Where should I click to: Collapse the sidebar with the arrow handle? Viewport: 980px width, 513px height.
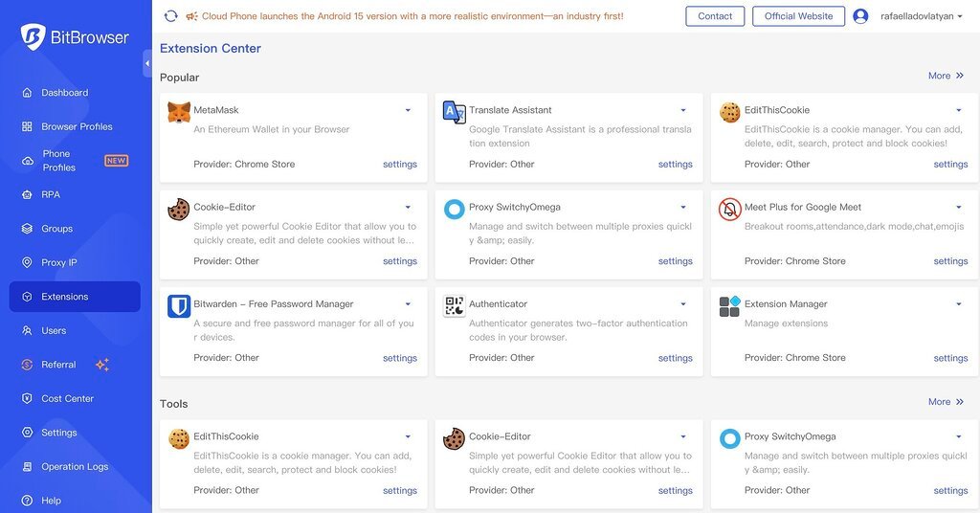tap(147, 63)
